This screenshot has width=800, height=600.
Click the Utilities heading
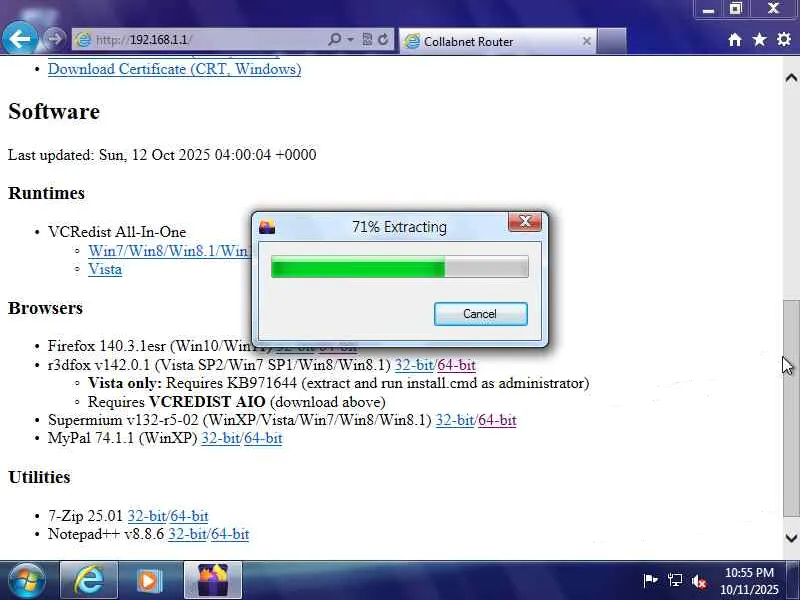pos(39,477)
